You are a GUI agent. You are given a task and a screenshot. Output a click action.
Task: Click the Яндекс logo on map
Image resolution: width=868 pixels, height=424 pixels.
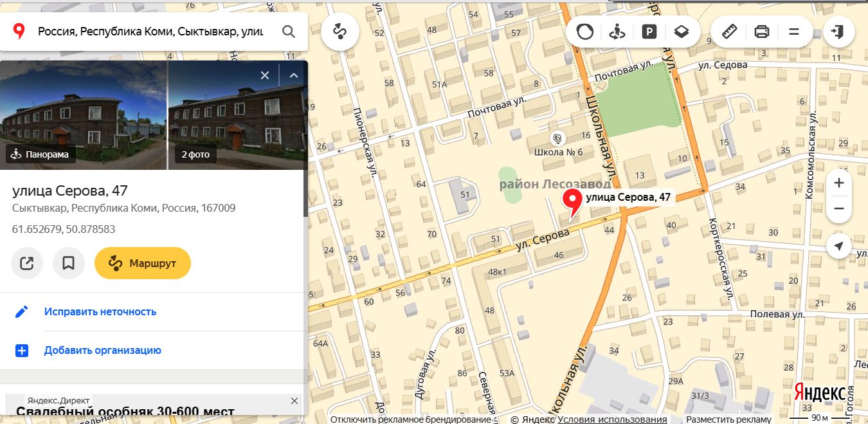[x=820, y=392]
